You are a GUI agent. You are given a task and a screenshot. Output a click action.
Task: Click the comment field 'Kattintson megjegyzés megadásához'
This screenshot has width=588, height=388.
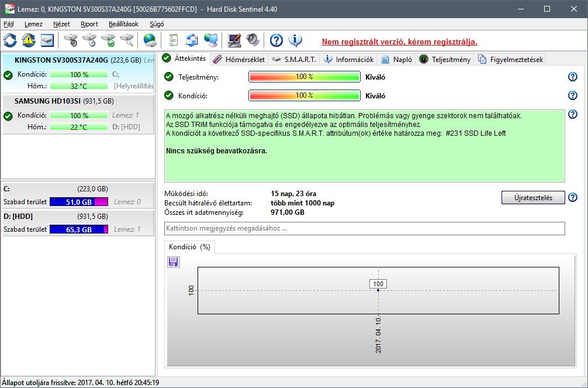pos(365,228)
